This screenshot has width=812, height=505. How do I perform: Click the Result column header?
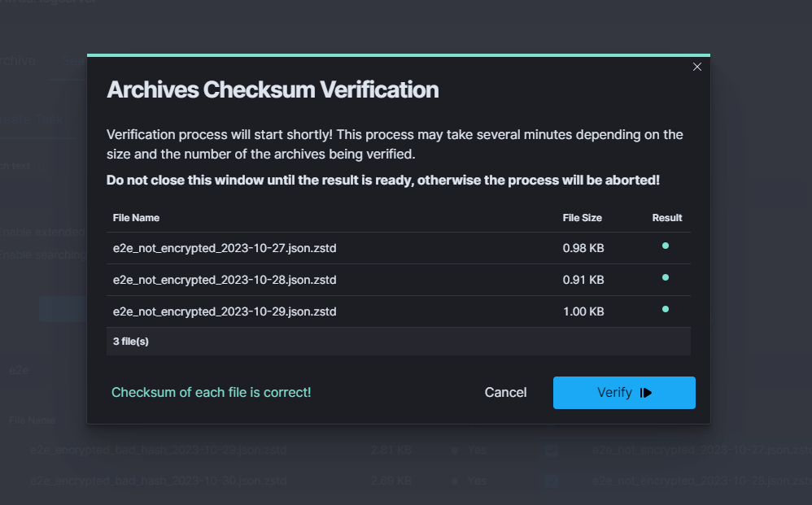point(666,218)
